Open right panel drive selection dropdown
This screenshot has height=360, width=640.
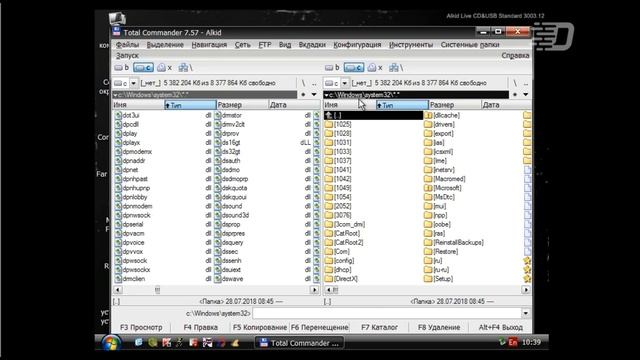(344, 83)
